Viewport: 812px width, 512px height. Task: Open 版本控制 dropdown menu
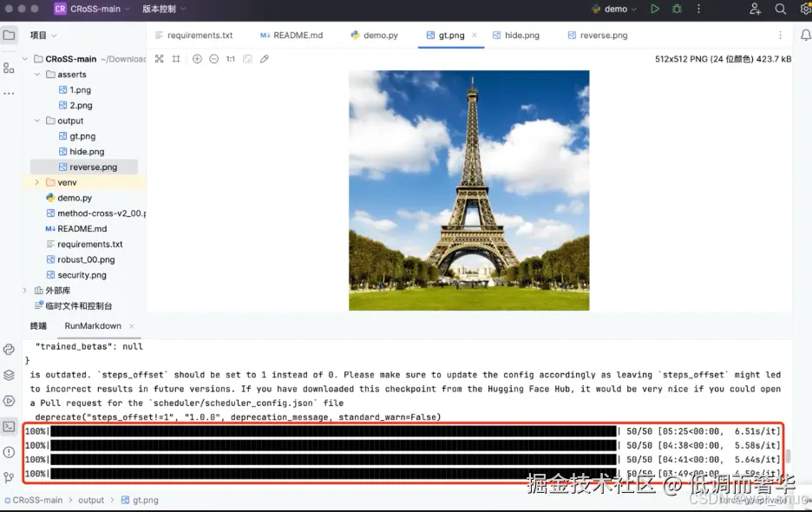click(x=164, y=9)
